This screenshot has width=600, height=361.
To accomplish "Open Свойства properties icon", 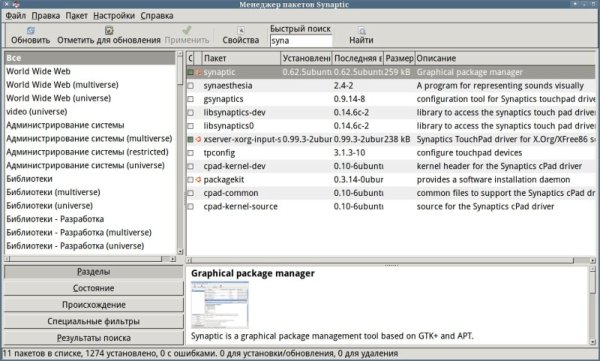I will click(241, 30).
